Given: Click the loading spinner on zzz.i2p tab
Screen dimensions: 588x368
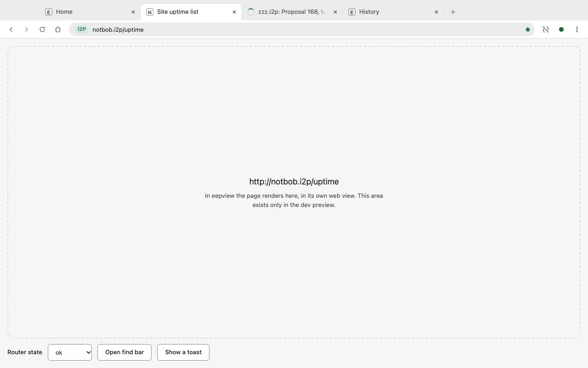Looking at the screenshot, I should [251, 12].
